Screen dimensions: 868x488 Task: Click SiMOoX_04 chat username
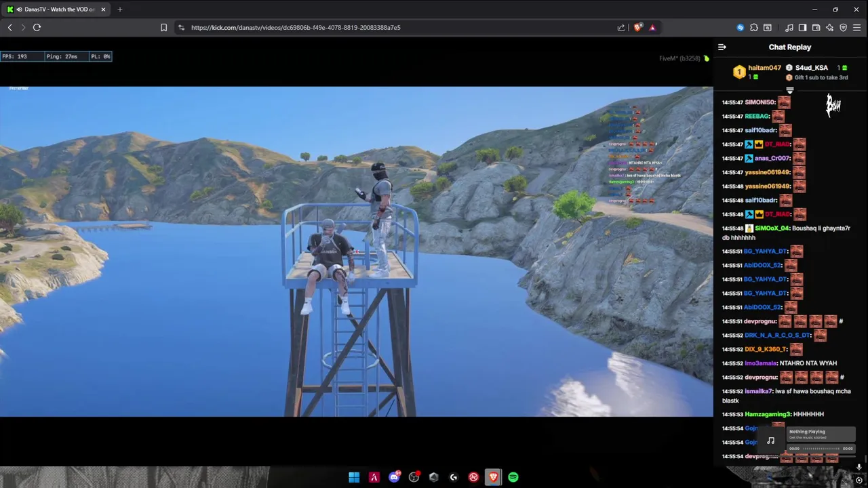pos(772,228)
